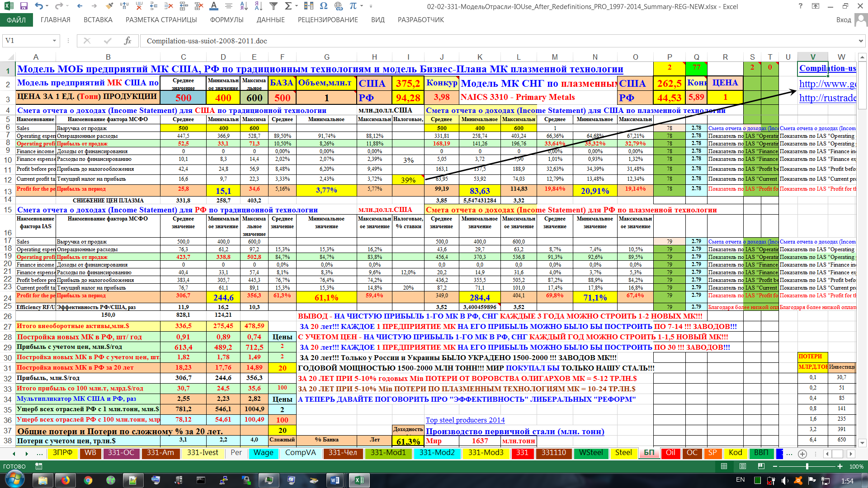Click the hyperlink globe icon
The height and width of the screenshot is (488, 868).
click(338, 6)
